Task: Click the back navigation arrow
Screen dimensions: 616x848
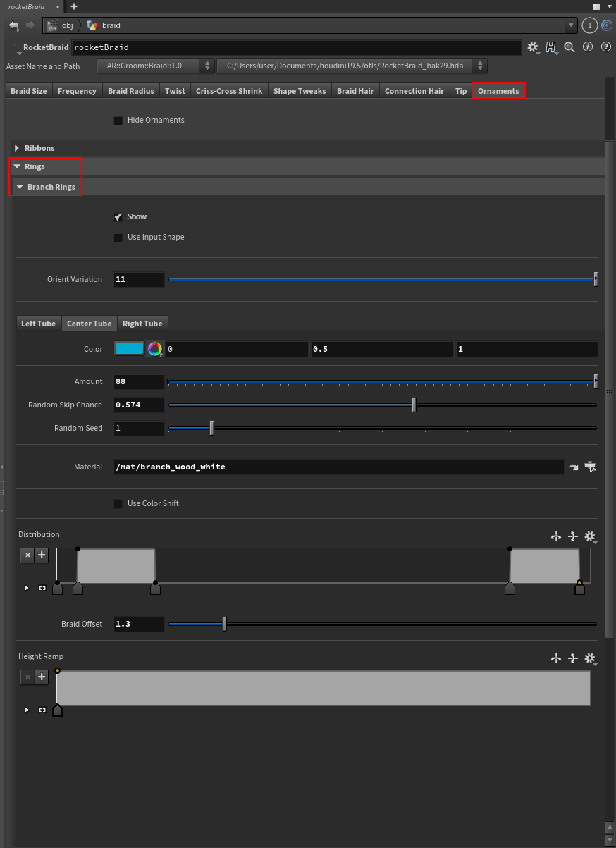Action: click(13, 25)
